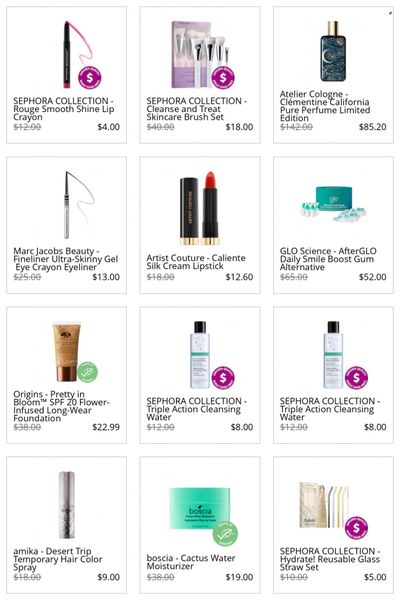Open Caliente Silk Cream Lipstick title
This screenshot has height=600, width=400.
pyautogui.click(x=196, y=262)
